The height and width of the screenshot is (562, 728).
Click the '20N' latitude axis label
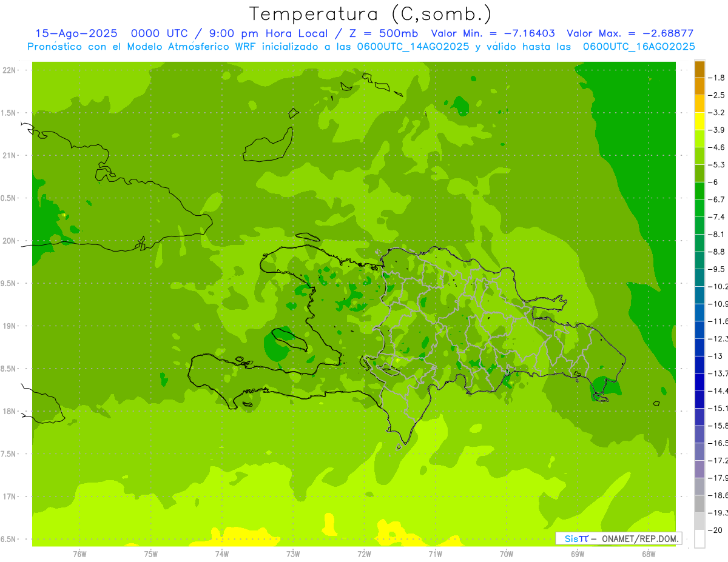coord(9,241)
